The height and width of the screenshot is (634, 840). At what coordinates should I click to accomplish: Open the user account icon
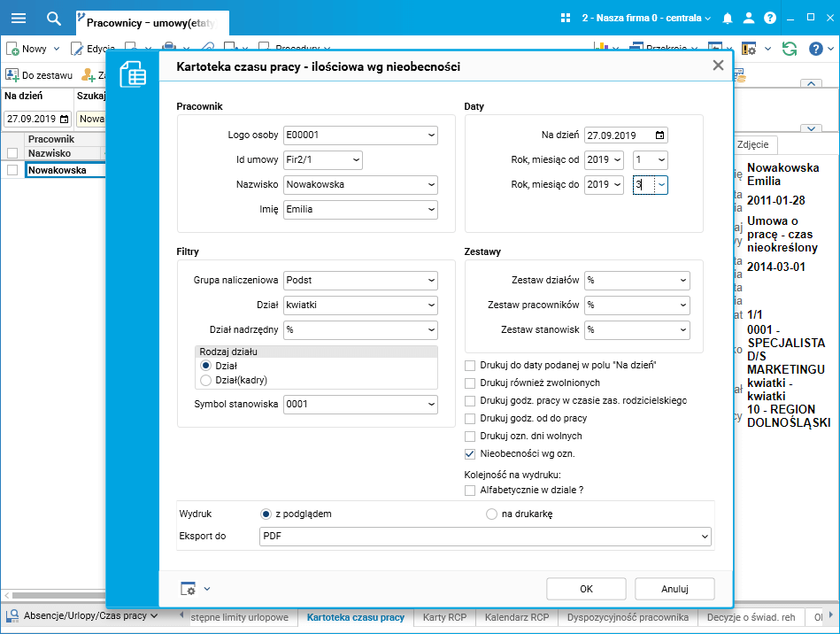[749, 19]
